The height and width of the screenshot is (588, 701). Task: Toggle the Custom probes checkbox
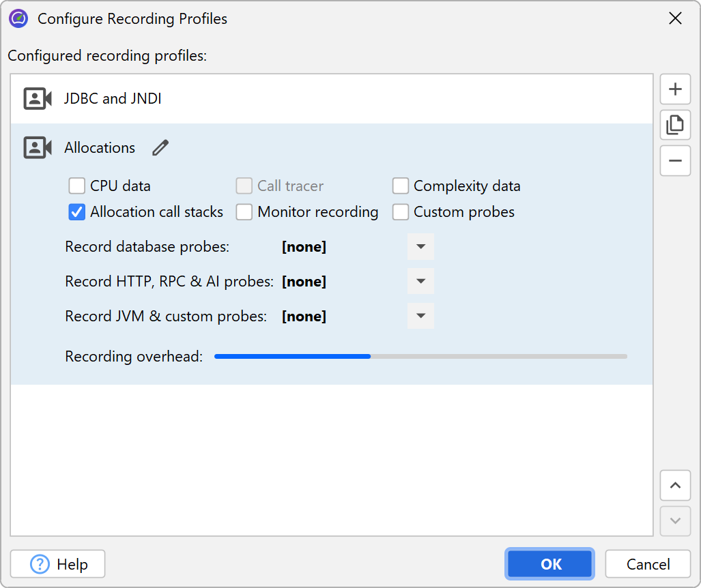click(401, 212)
